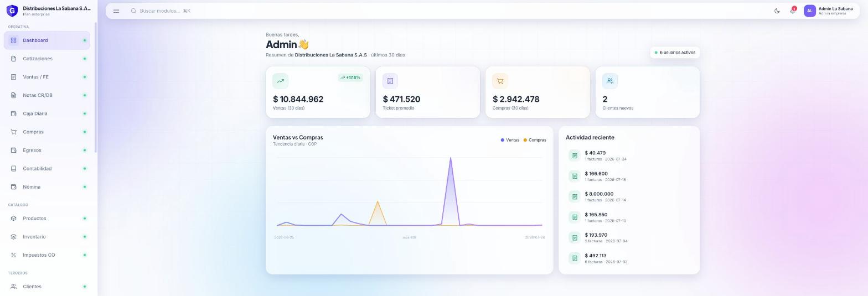The height and width of the screenshot is (296, 868).
Task: Click the tall Ventas peak on chart
Action: [x=451, y=159]
